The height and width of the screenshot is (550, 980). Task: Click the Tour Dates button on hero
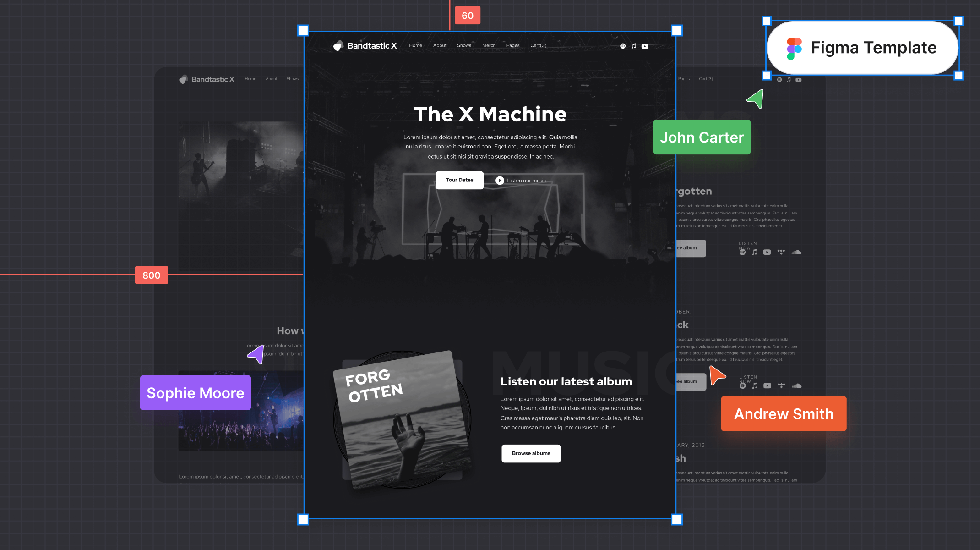[460, 180]
